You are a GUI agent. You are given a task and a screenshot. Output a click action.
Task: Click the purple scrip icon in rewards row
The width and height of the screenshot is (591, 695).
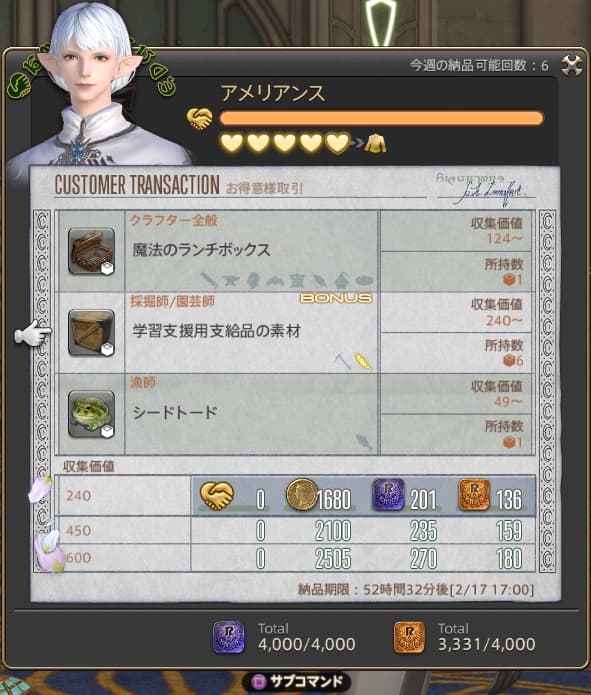[388, 495]
